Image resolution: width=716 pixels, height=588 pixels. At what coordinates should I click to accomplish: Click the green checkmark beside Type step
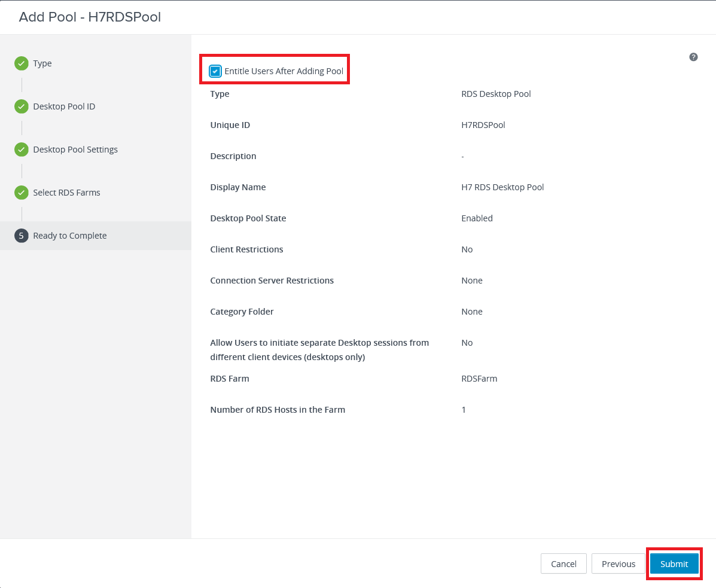(x=22, y=63)
